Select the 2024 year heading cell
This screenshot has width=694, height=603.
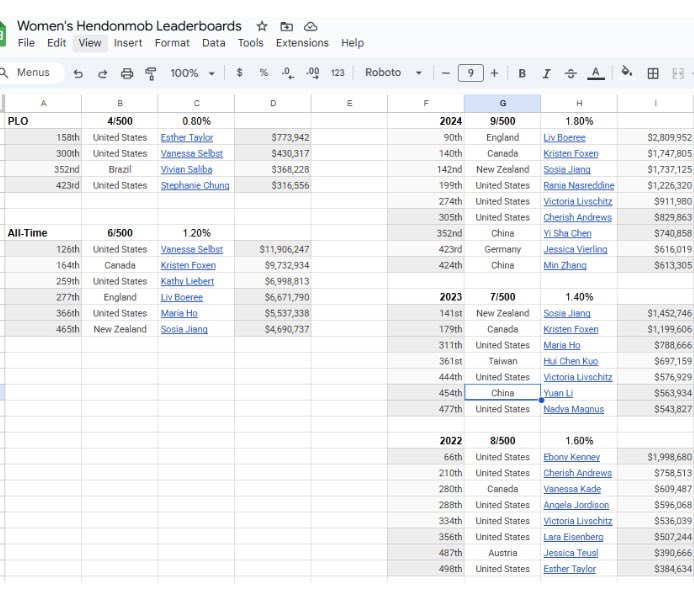(426, 121)
